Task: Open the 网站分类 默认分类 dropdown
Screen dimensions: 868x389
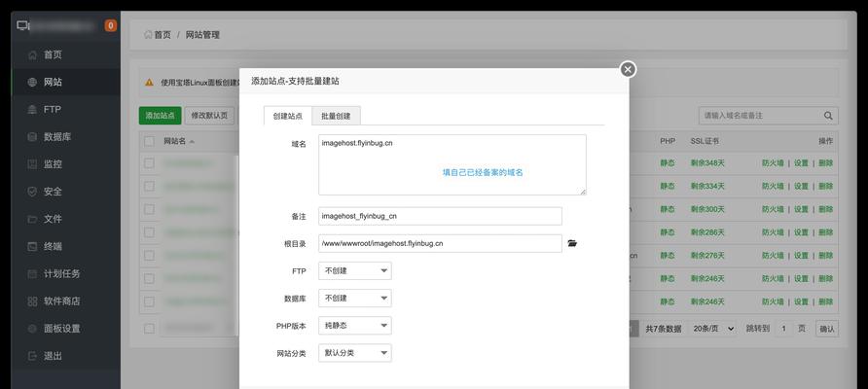Action: tap(355, 353)
